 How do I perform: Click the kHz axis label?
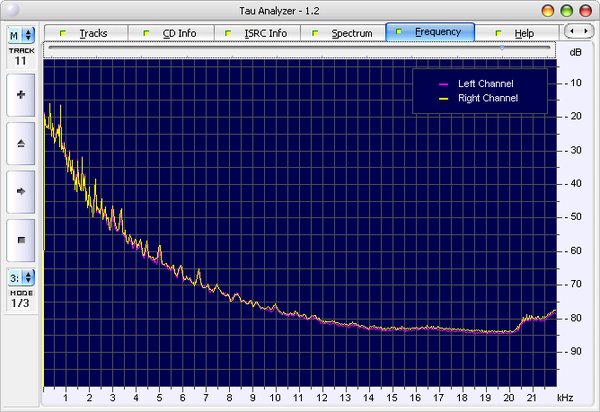pos(565,398)
